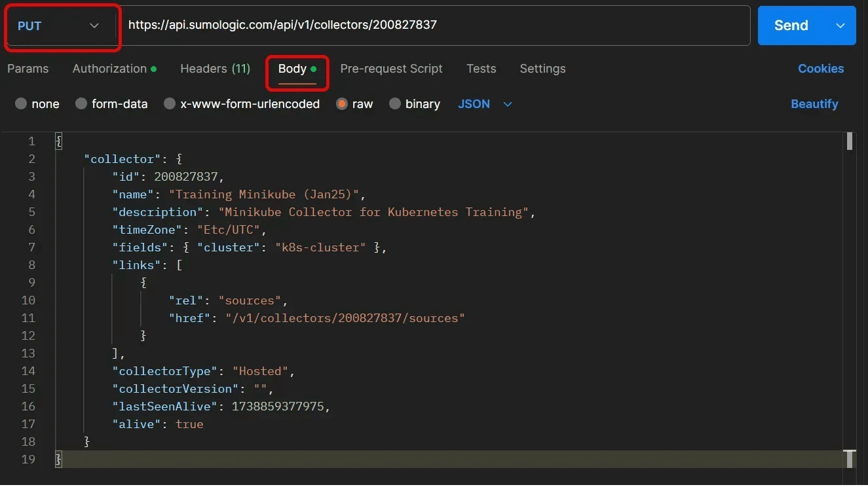Select the raw body option
This screenshot has width=868, height=487.
[x=342, y=104]
